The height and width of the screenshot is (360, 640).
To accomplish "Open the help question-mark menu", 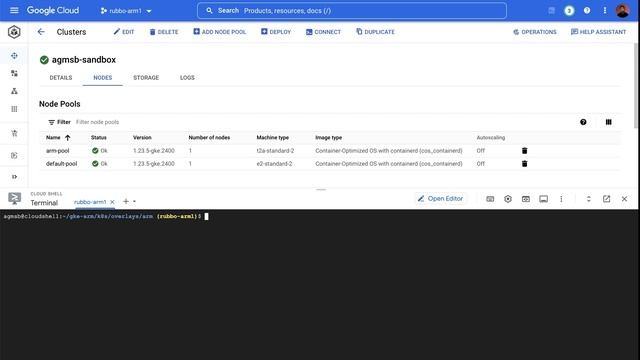I will (587, 11).
